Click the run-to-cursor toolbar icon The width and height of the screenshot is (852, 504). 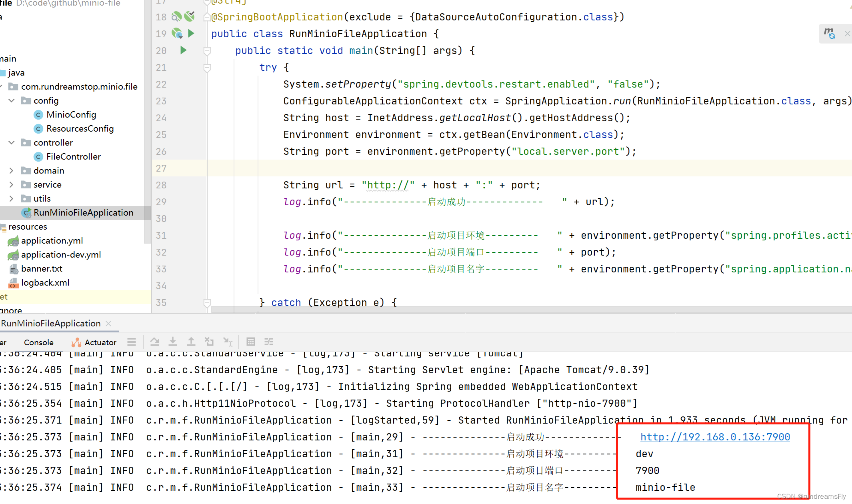click(228, 342)
